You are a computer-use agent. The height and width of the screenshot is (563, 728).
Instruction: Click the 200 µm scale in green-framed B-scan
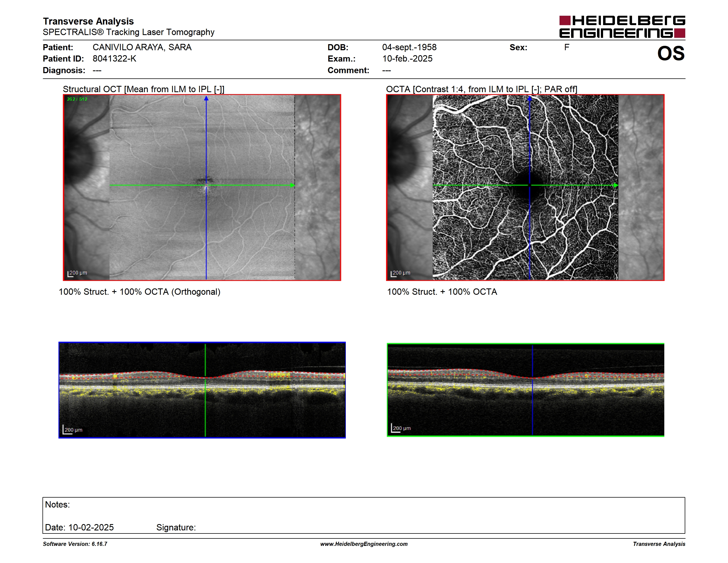[401, 428]
